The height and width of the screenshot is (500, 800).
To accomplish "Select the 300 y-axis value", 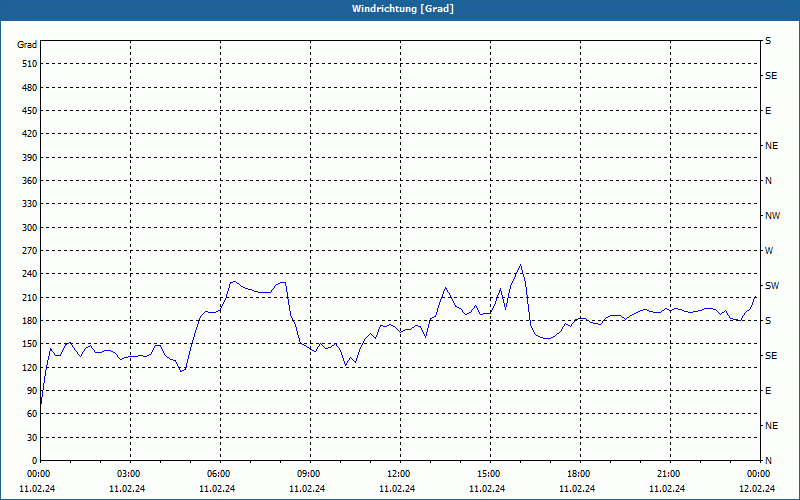I will [x=30, y=228].
